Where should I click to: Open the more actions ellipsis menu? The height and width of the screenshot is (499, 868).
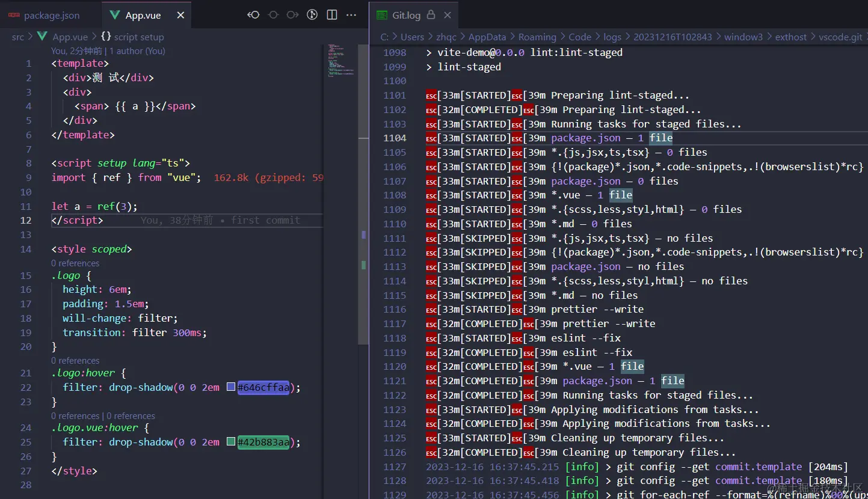pyautogui.click(x=351, y=14)
